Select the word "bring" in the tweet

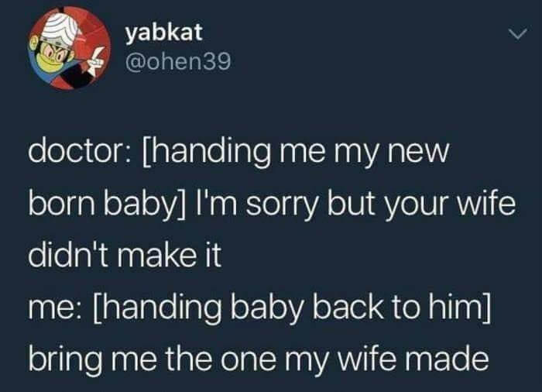[65, 359]
